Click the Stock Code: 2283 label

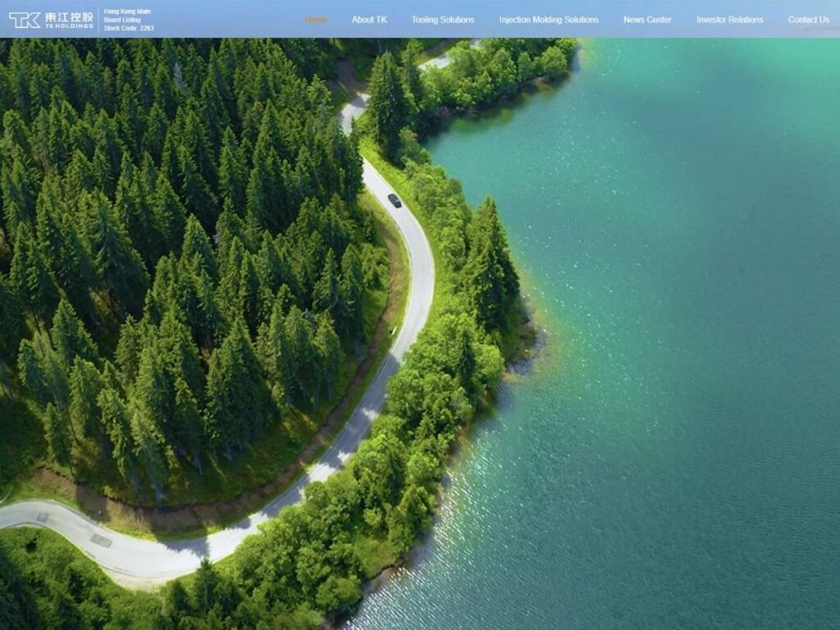click(x=128, y=28)
